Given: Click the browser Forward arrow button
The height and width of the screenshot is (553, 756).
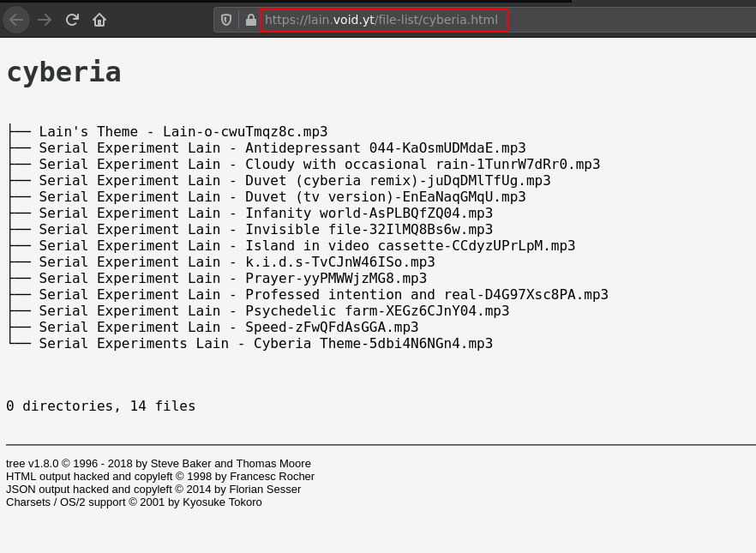Looking at the screenshot, I should pyautogui.click(x=45, y=20).
